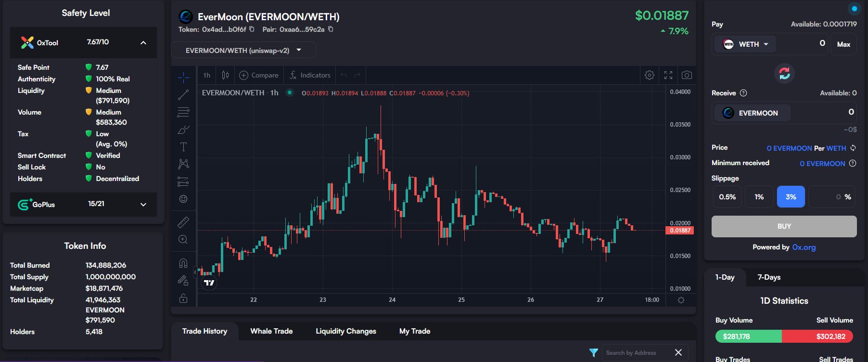The width and height of the screenshot is (868, 362).
Task: Switch to Whale Trade tab
Action: pyautogui.click(x=271, y=331)
